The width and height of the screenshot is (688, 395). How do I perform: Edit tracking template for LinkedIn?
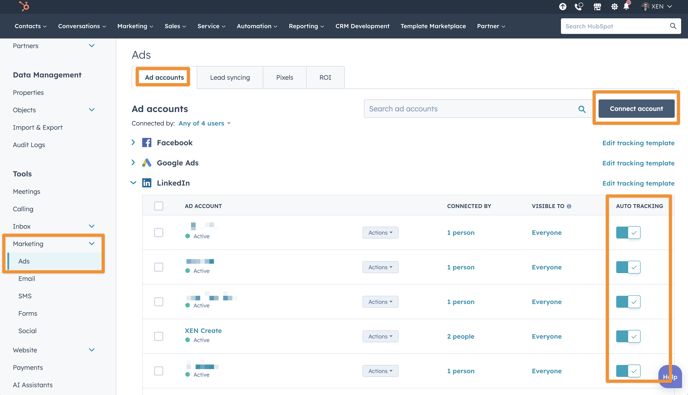click(638, 183)
